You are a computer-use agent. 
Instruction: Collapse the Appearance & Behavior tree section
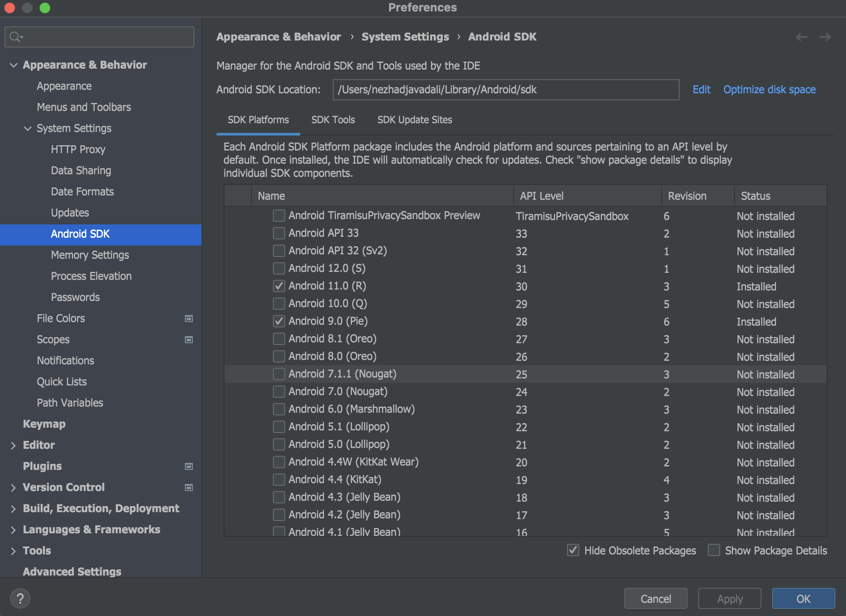coord(14,65)
